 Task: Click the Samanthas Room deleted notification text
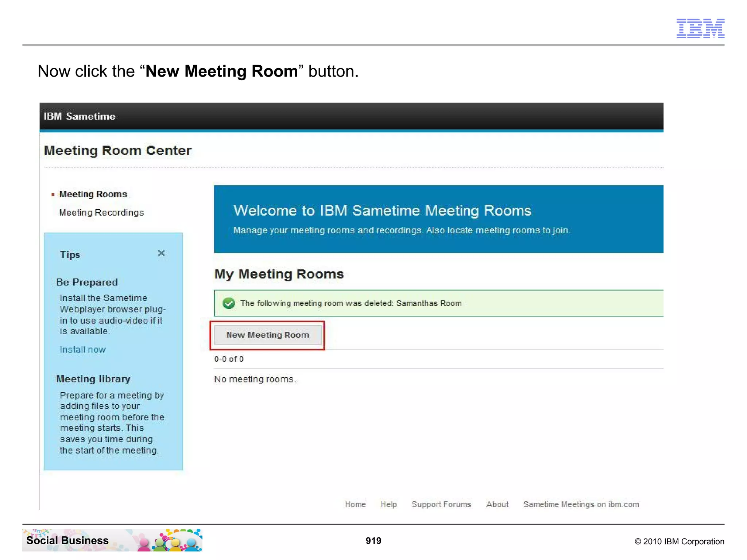pos(351,303)
